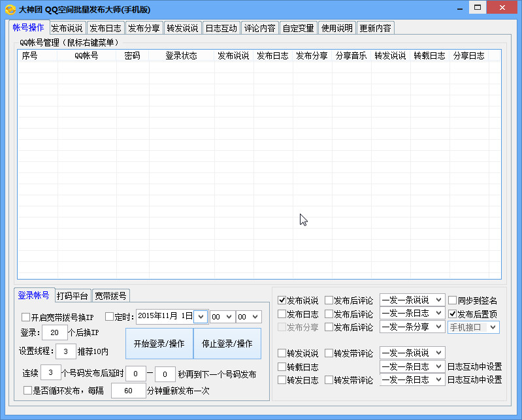Click the 分享日志 column header
Viewport: 522px width, 420px height.
pos(469,56)
